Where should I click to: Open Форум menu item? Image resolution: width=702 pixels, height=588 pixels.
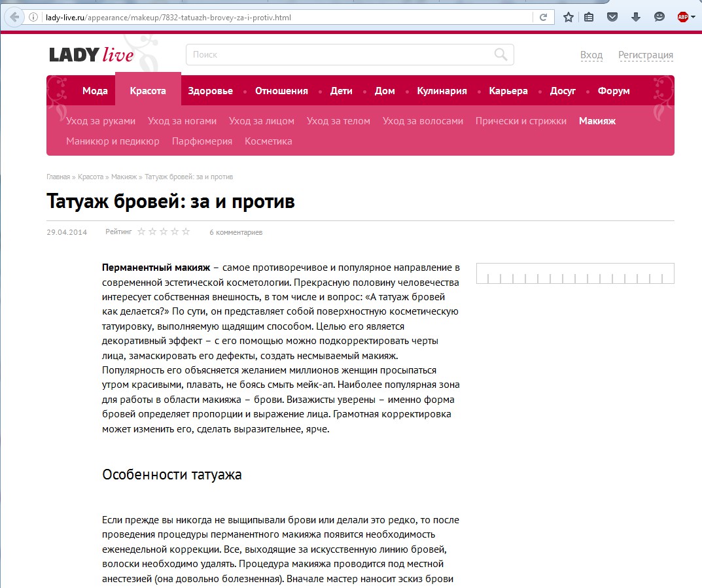tap(614, 91)
